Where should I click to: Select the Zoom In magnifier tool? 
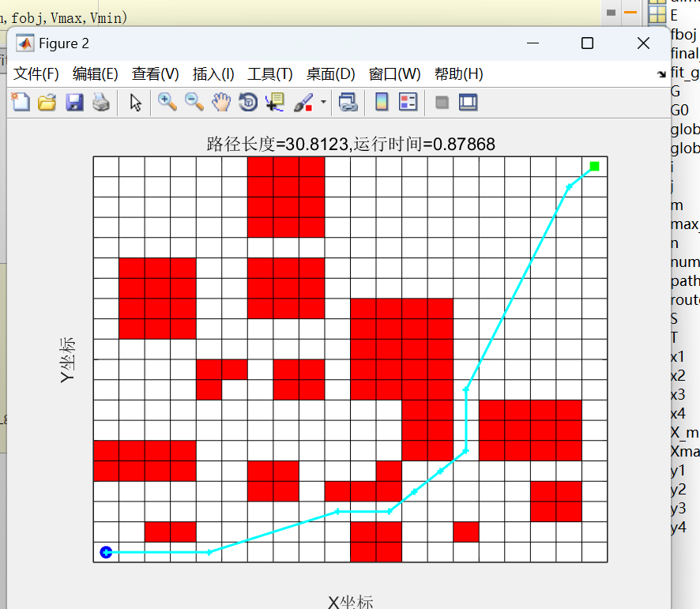[x=167, y=102]
